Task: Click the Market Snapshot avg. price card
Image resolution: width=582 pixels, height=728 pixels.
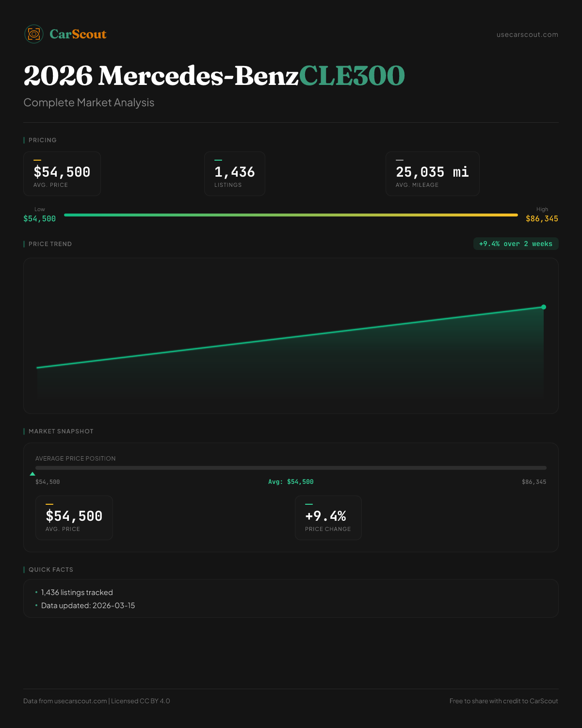Action: [x=74, y=518]
